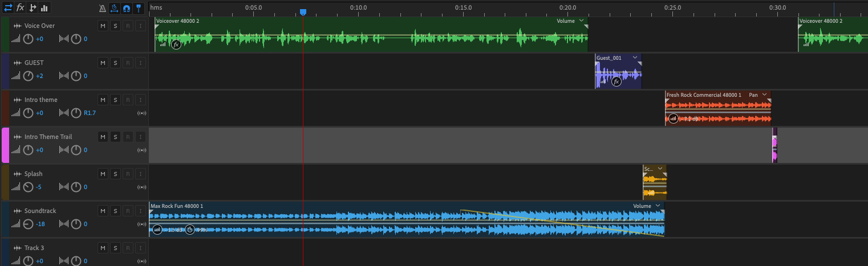Mute the Voice Over track
This screenshot has height=266, width=868.
coord(103,26)
